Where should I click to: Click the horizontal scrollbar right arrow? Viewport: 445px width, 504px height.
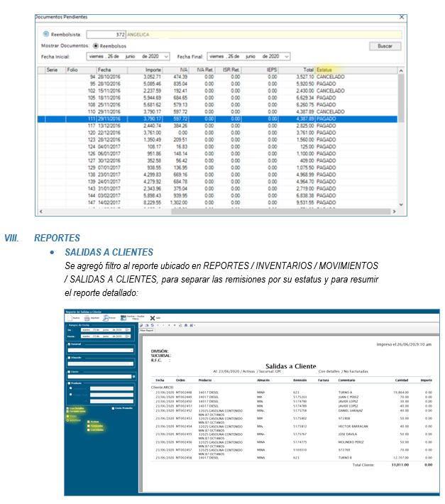pyautogui.click(x=394, y=212)
